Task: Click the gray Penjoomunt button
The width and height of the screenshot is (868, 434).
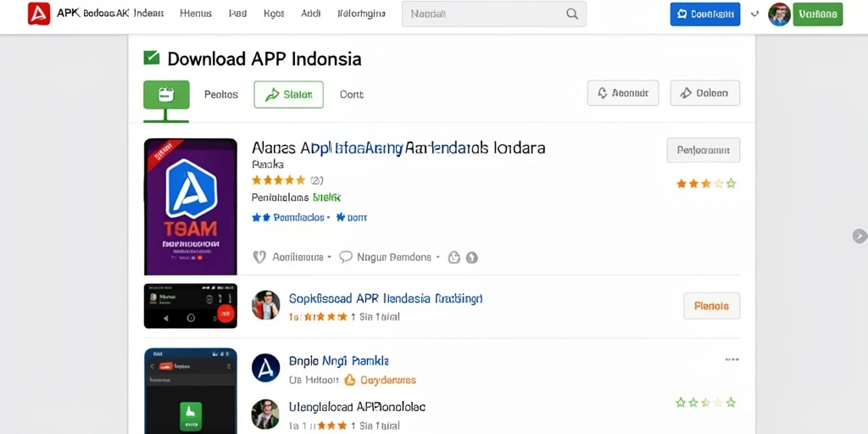Action: [703, 150]
